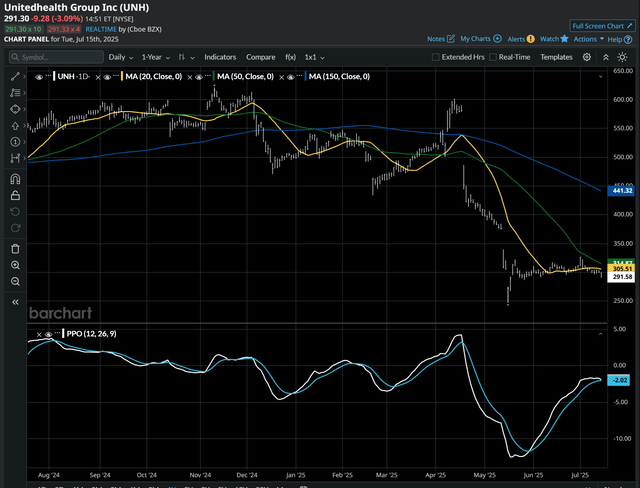Open Help question mark icon
640x488 pixels.
point(628,40)
